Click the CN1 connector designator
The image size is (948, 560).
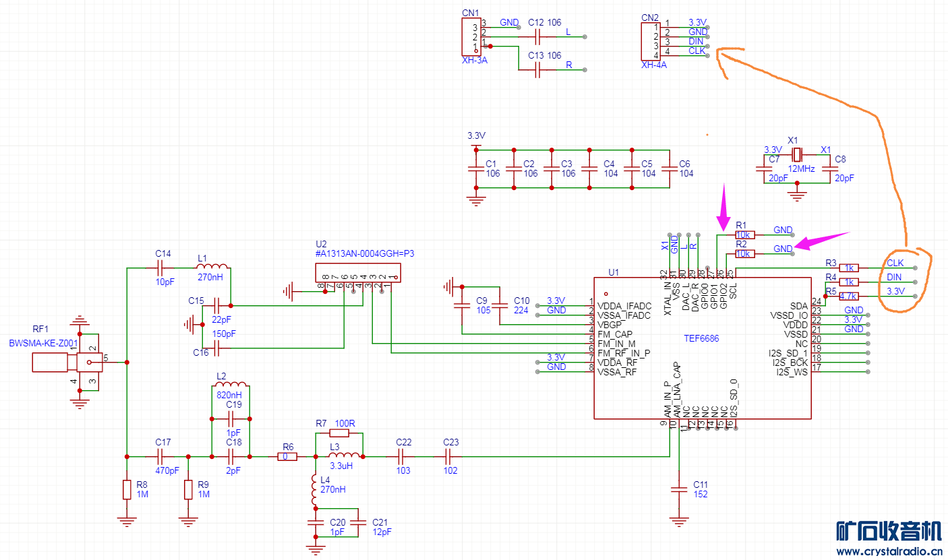[x=471, y=13]
